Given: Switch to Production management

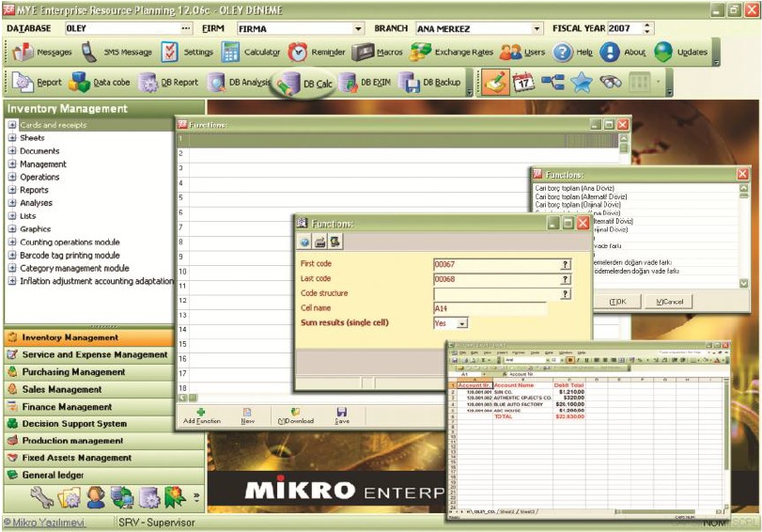Looking at the screenshot, I should [104, 441].
